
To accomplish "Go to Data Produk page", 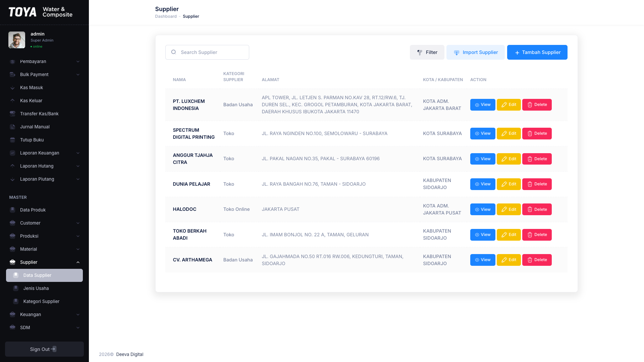I will click(44, 210).
